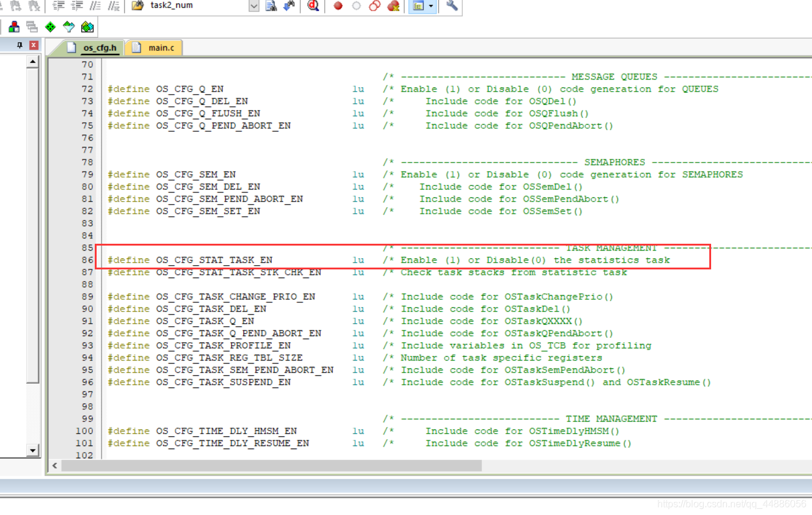
Task: Click comment "Number of task specific registers"
Action: (501, 358)
